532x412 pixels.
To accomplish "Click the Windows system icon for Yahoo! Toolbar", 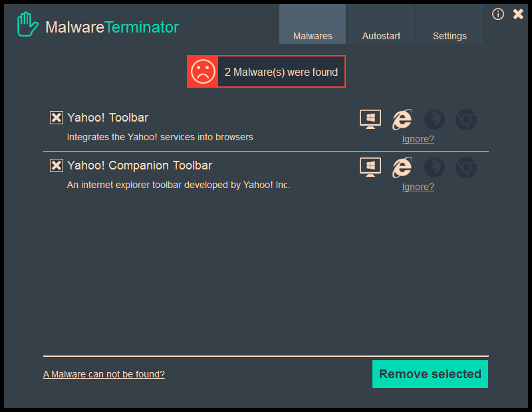I will tap(370, 120).
